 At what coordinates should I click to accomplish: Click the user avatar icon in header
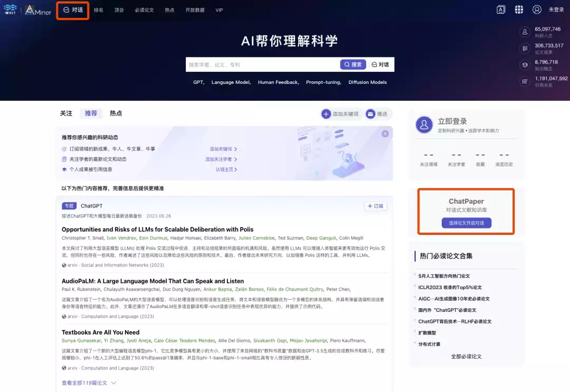pos(537,10)
